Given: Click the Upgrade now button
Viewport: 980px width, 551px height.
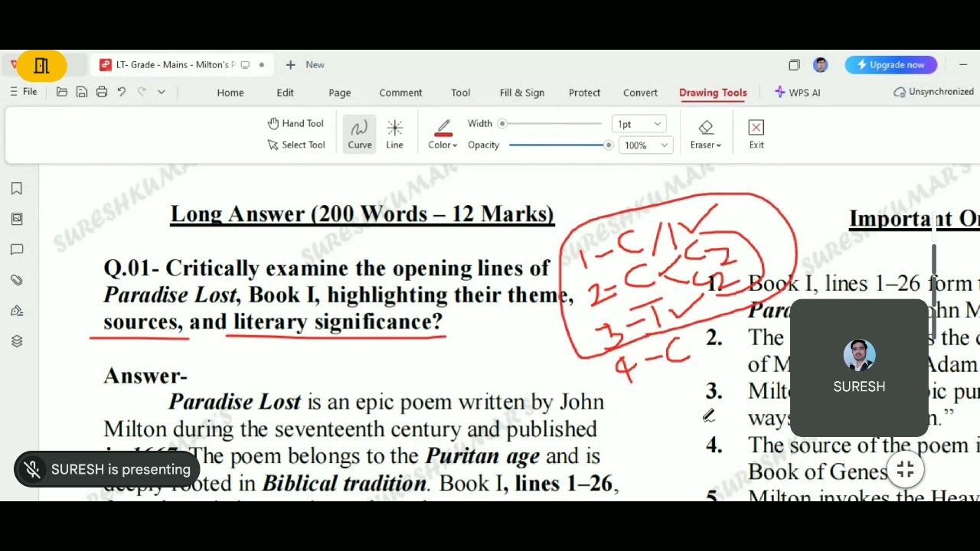Looking at the screenshot, I should pyautogui.click(x=890, y=65).
